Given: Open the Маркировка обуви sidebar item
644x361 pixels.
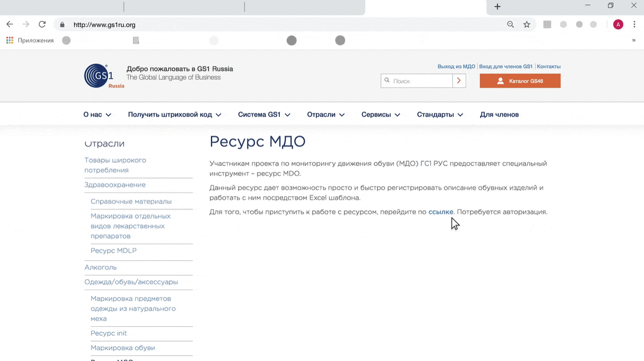Looking at the screenshot, I should pos(123,348).
